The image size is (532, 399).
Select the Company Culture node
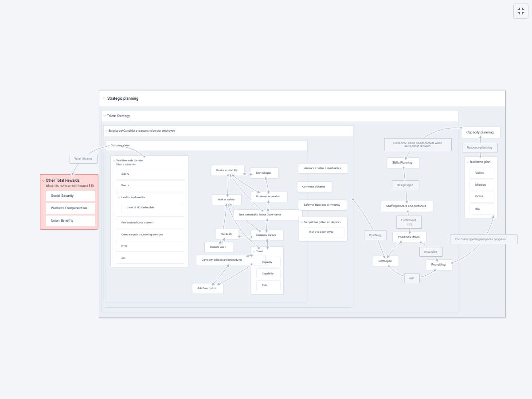[x=266, y=235]
